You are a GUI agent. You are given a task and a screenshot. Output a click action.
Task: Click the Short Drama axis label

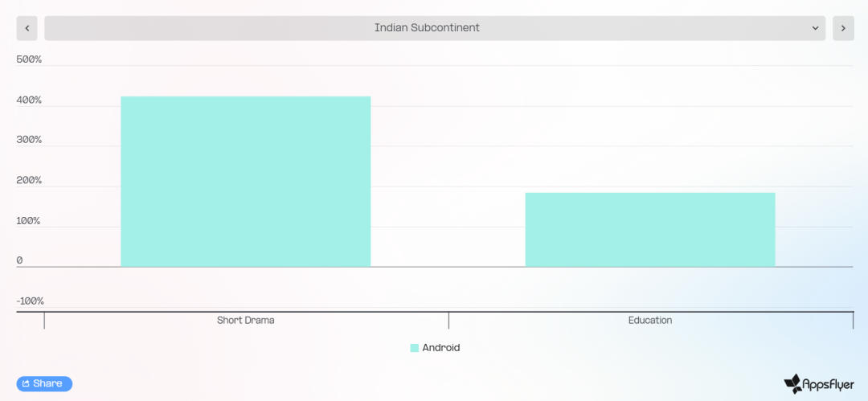point(246,320)
